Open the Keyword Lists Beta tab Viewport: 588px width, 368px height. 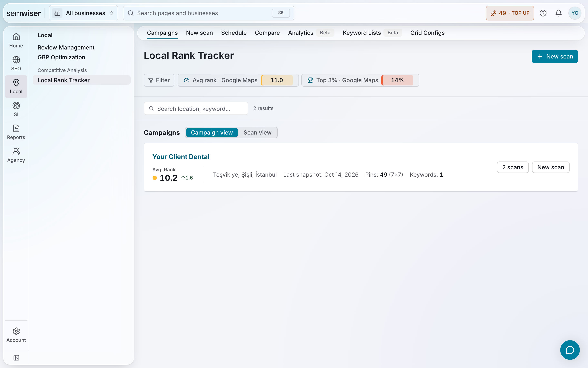(372, 33)
